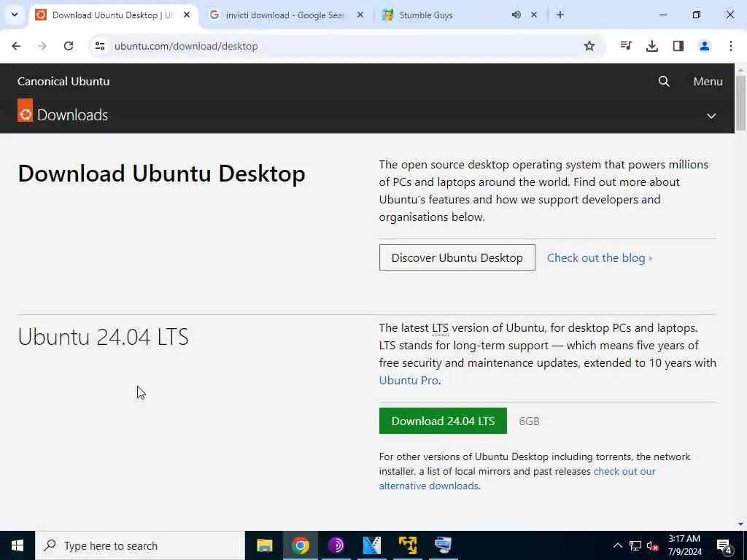Open Chrome downloads icon
The width and height of the screenshot is (747, 560).
tap(651, 46)
